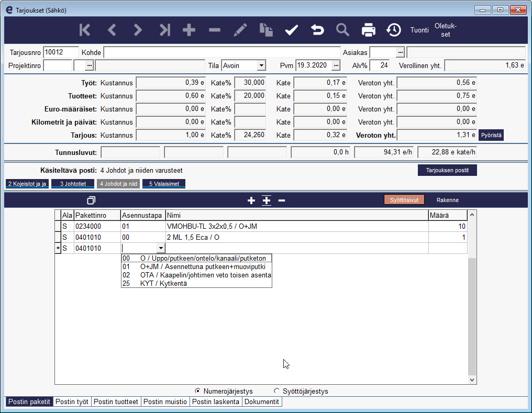Click the Asiakas code input field
This screenshot has width=532, height=413.
[x=383, y=52]
